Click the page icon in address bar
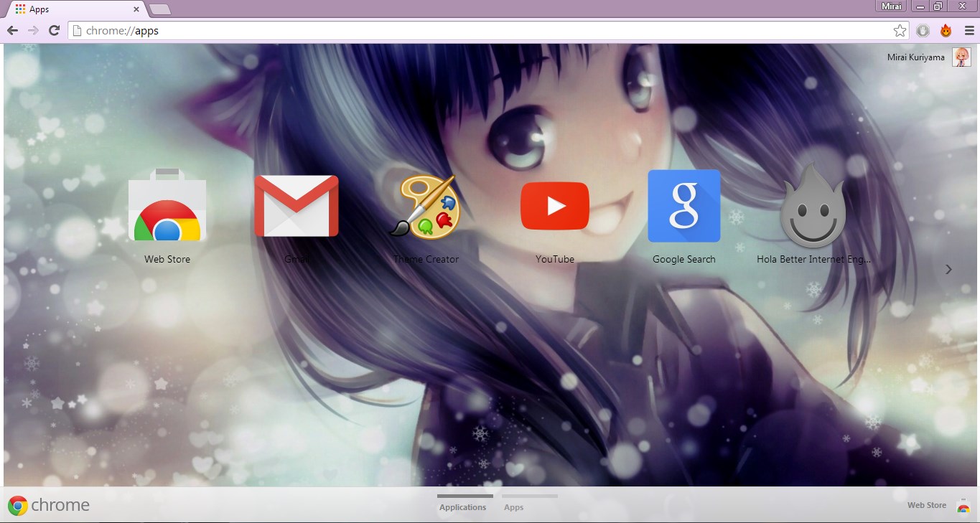Image resolution: width=980 pixels, height=523 pixels. [77, 31]
